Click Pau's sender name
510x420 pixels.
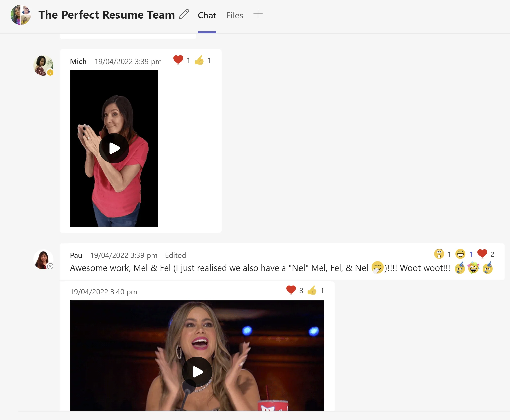pyautogui.click(x=76, y=255)
